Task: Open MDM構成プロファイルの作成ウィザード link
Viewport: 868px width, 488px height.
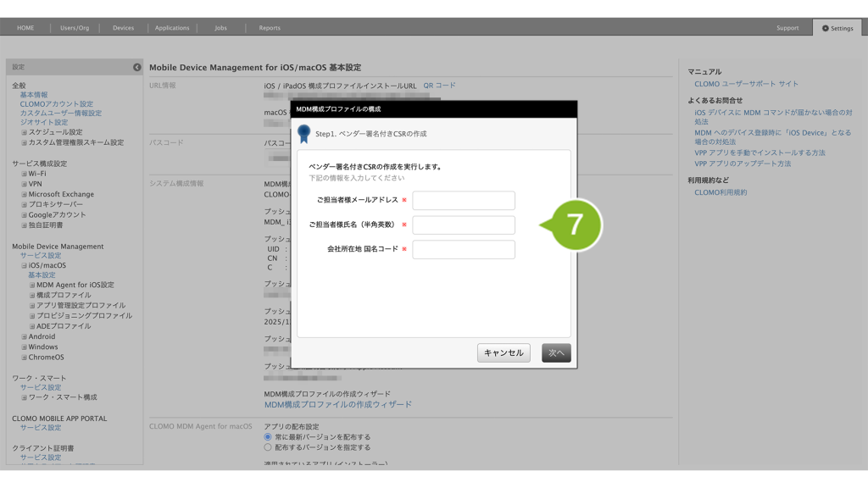Action: coord(338,405)
